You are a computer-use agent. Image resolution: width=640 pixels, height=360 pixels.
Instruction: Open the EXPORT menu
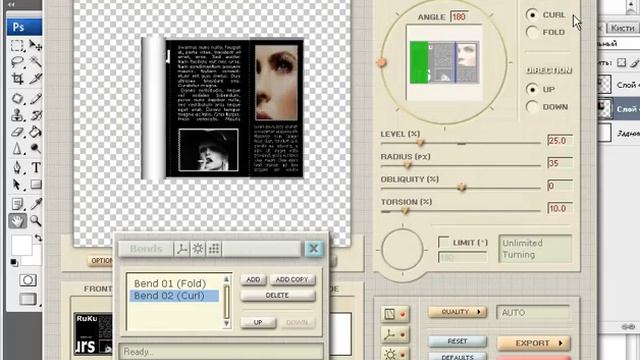coord(533,343)
